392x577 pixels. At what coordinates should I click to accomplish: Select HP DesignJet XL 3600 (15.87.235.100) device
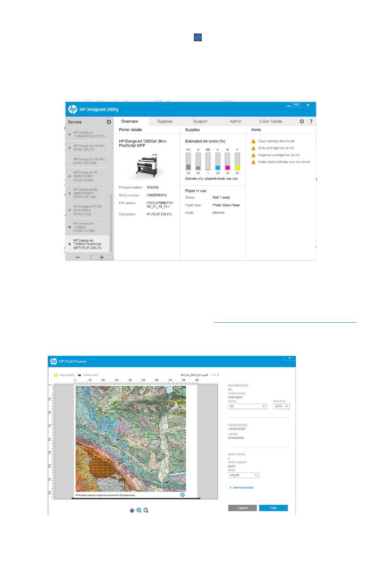pyautogui.click(x=87, y=193)
